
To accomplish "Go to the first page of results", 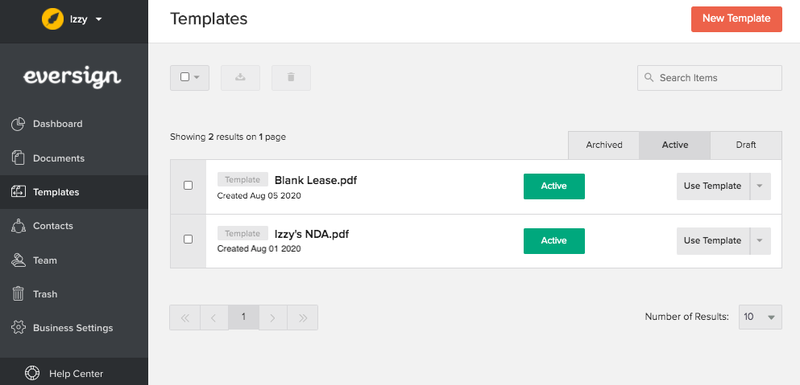I will (x=185, y=318).
